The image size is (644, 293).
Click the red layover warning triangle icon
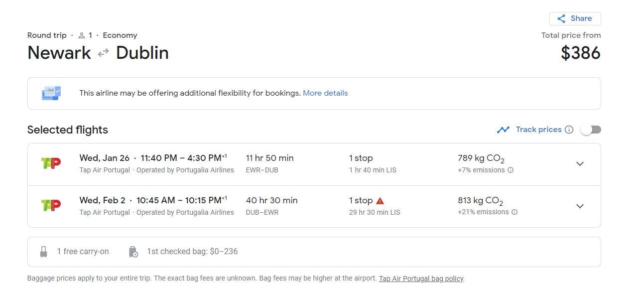pos(380,201)
